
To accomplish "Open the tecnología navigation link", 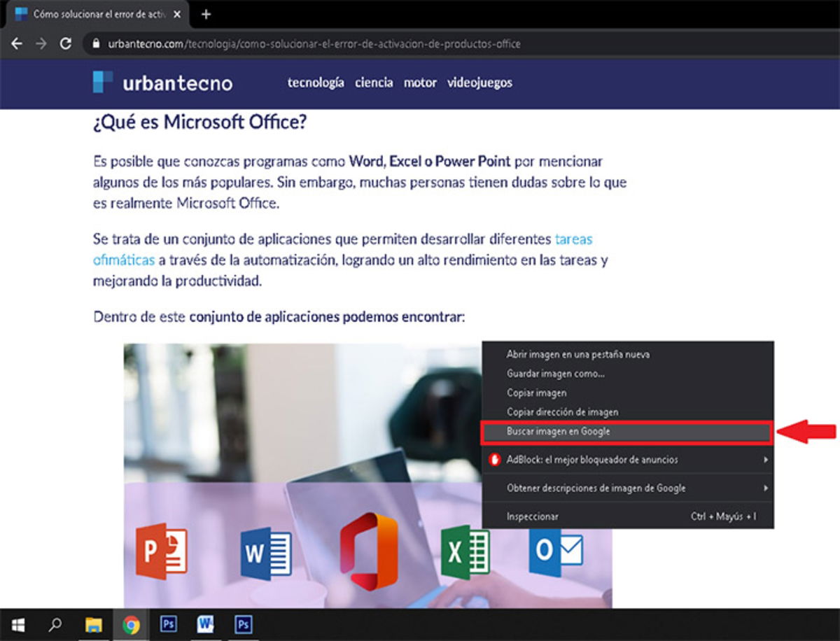I will point(316,83).
